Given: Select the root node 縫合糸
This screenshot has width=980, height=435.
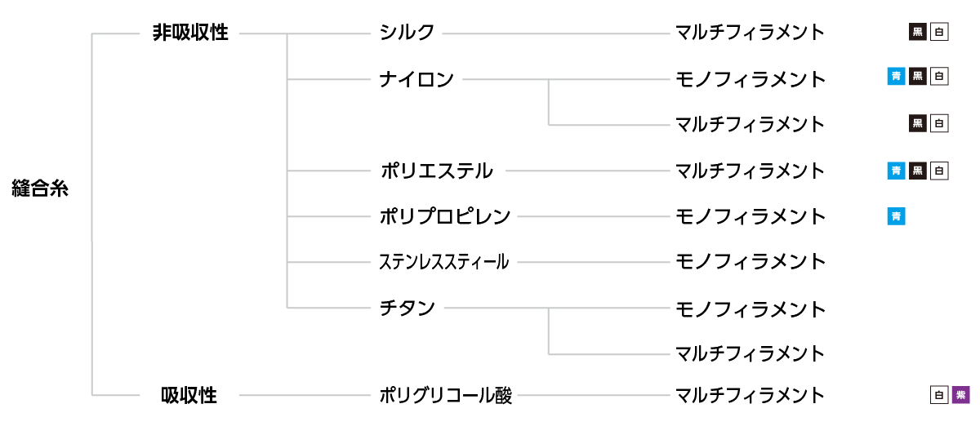Looking at the screenshot, I should click(41, 189).
